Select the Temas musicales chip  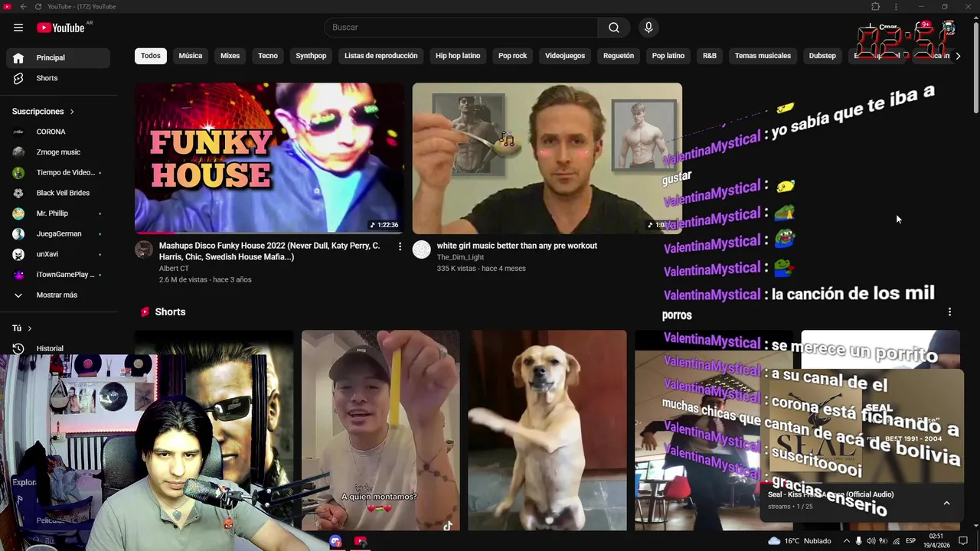pyautogui.click(x=763, y=56)
